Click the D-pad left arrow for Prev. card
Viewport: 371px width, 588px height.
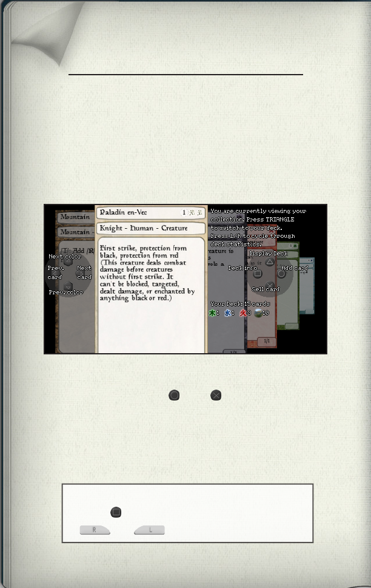click(55, 273)
